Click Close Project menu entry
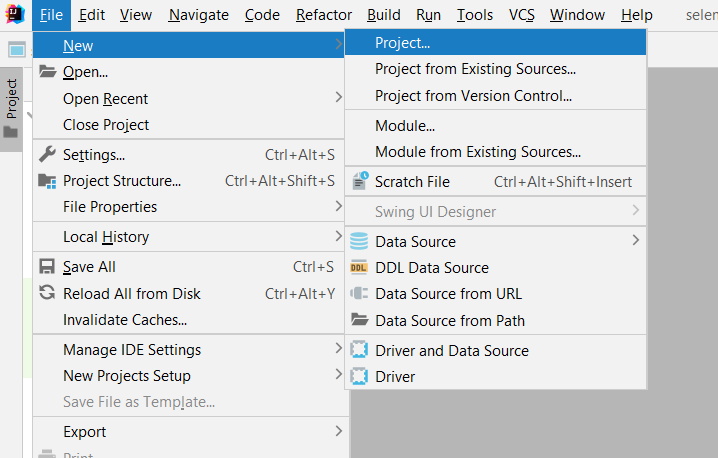This screenshot has height=458, width=718. tap(106, 125)
